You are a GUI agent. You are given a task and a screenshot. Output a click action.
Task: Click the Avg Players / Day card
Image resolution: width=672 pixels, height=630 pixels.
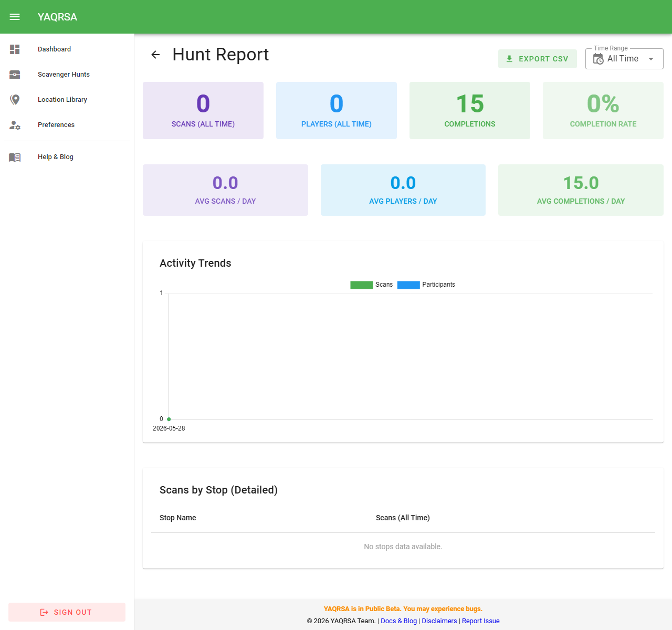(x=403, y=190)
